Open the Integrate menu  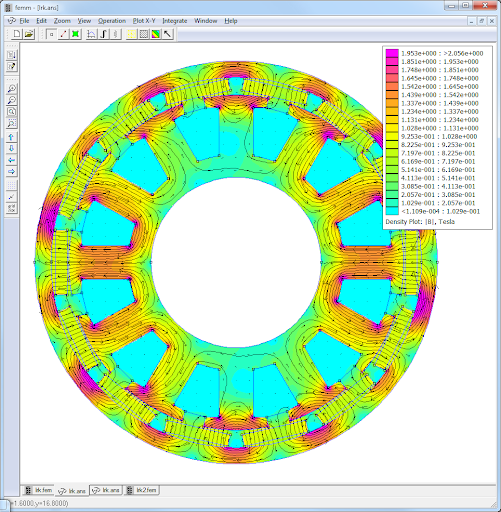(175, 21)
